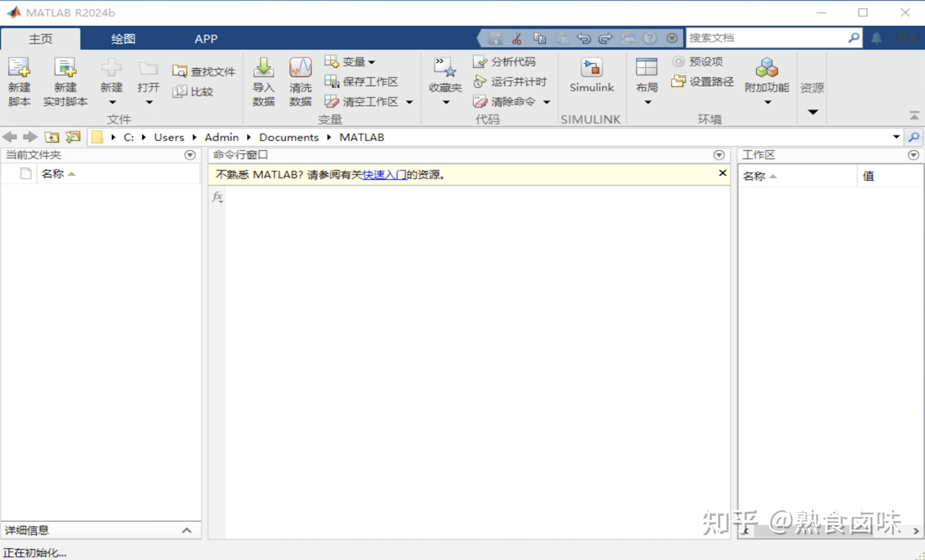This screenshot has height=560, width=925.
Task: Collapse the 详细信息 panel
Action: coord(187,530)
